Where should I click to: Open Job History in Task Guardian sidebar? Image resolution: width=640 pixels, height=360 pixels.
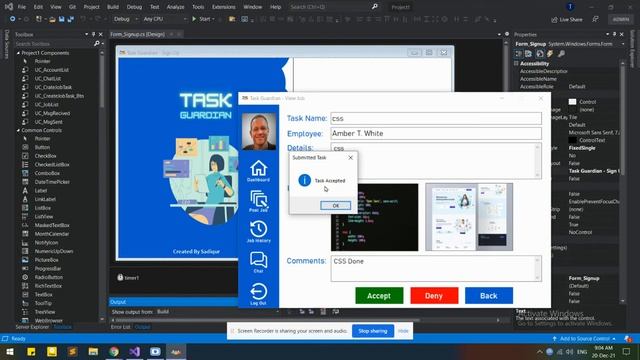258,231
